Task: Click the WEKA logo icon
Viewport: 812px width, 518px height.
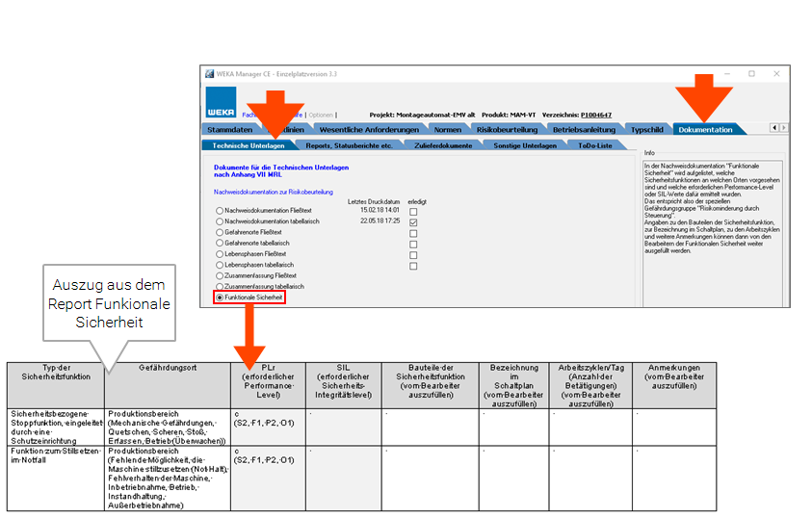Action: pyautogui.click(x=221, y=101)
